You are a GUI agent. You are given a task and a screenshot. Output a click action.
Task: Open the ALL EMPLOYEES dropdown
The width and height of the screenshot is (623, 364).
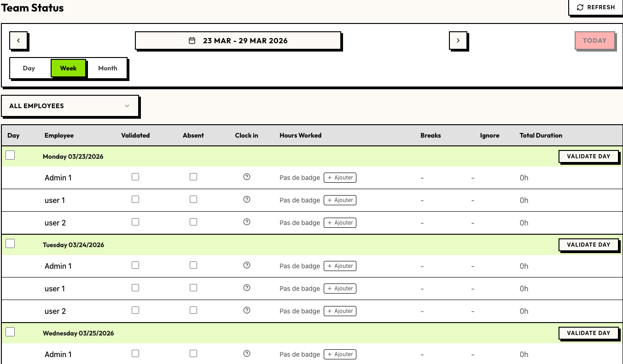(x=69, y=106)
